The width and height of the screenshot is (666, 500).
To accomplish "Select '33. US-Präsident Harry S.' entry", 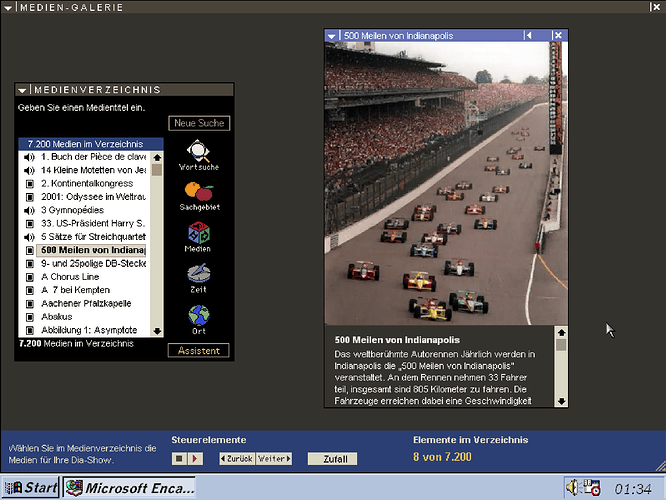I will [x=93, y=223].
